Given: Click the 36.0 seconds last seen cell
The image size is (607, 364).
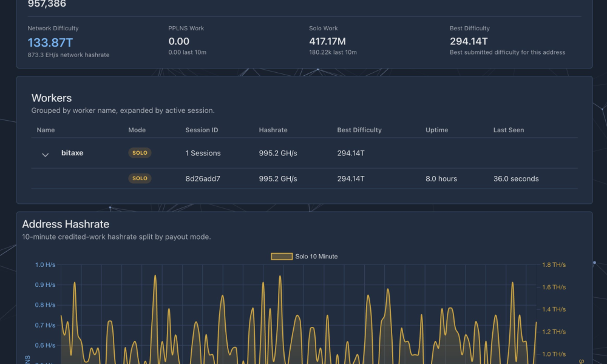Looking at the screenshot, I should click(516, 179).
